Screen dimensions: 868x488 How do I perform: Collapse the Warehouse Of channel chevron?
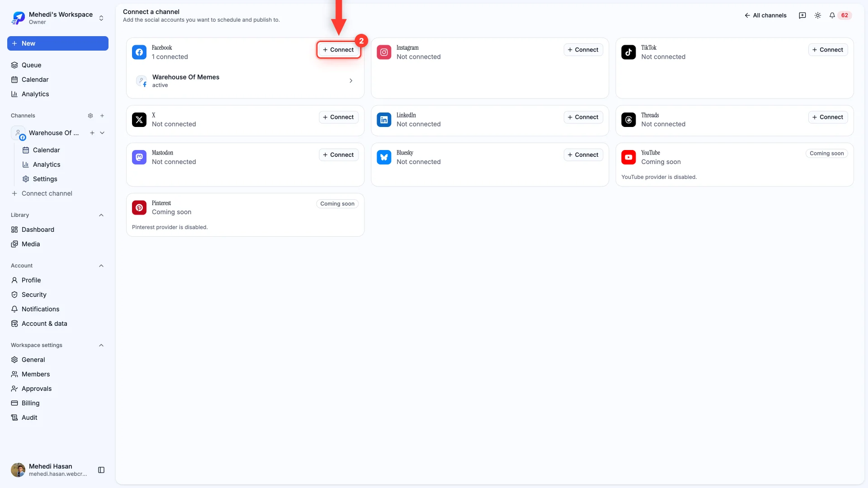[102, 133]
